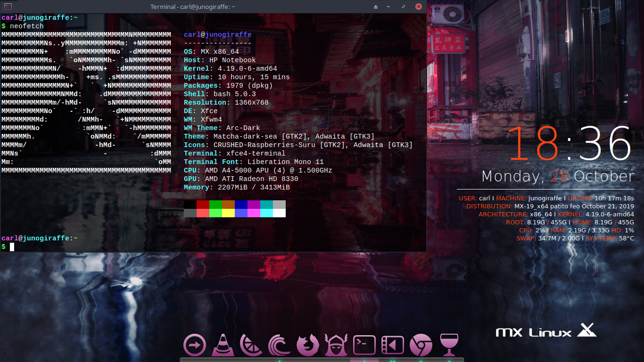Launch the Wine glass icon in the dock

click(449, 345)
